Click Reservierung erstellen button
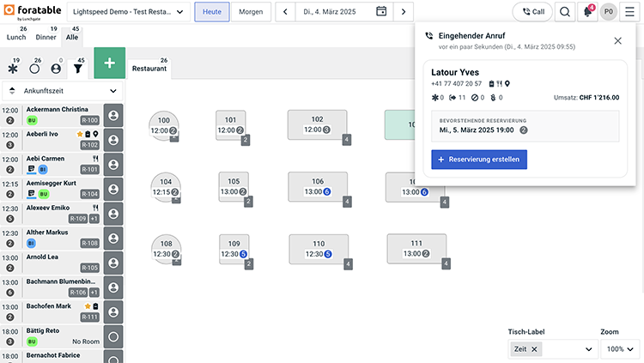 point(478,160)
